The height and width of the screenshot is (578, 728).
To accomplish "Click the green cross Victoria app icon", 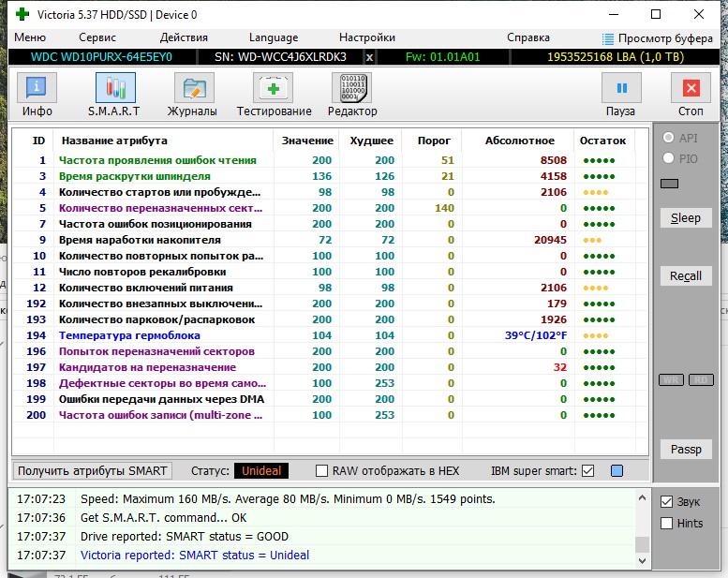I will [22, 14].
